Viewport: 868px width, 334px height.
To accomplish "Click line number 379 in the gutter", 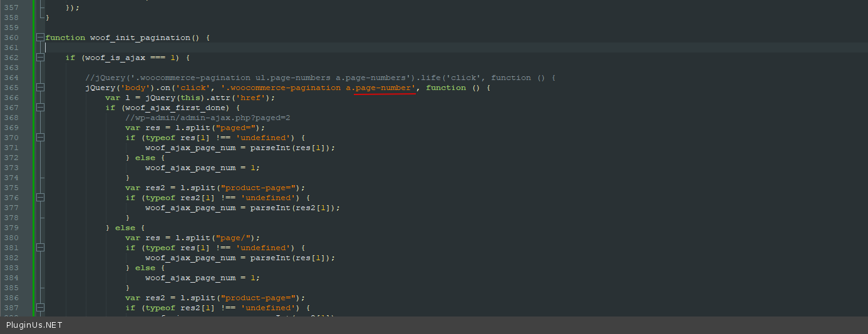I will coord(11,228).
